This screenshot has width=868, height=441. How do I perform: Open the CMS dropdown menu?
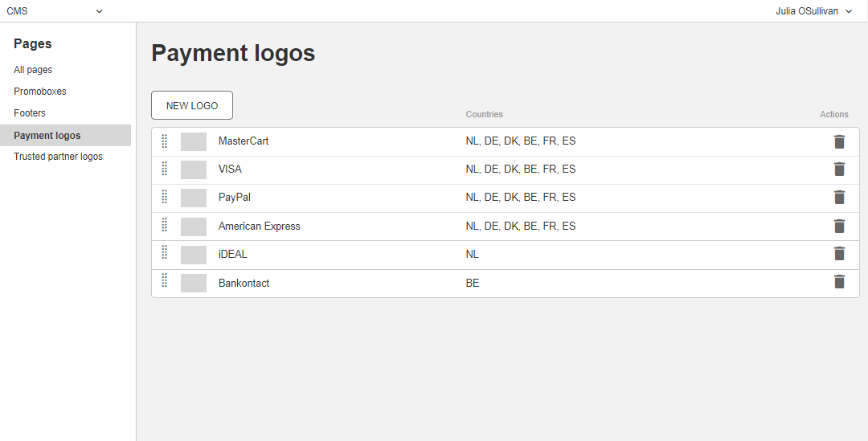55,11
